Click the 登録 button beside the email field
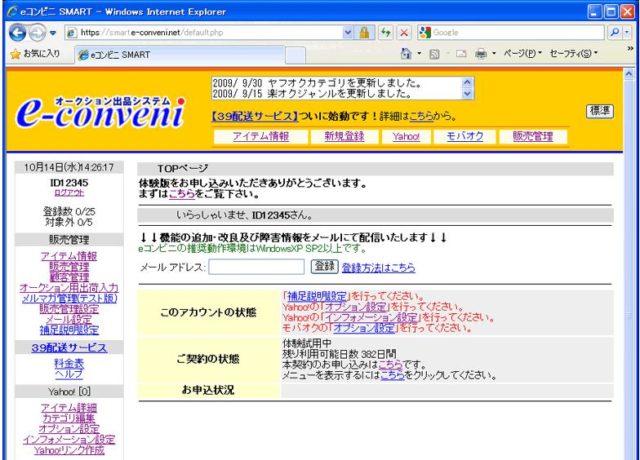The image size is (640, 460). pyautogui.click(x=324, y=267)
